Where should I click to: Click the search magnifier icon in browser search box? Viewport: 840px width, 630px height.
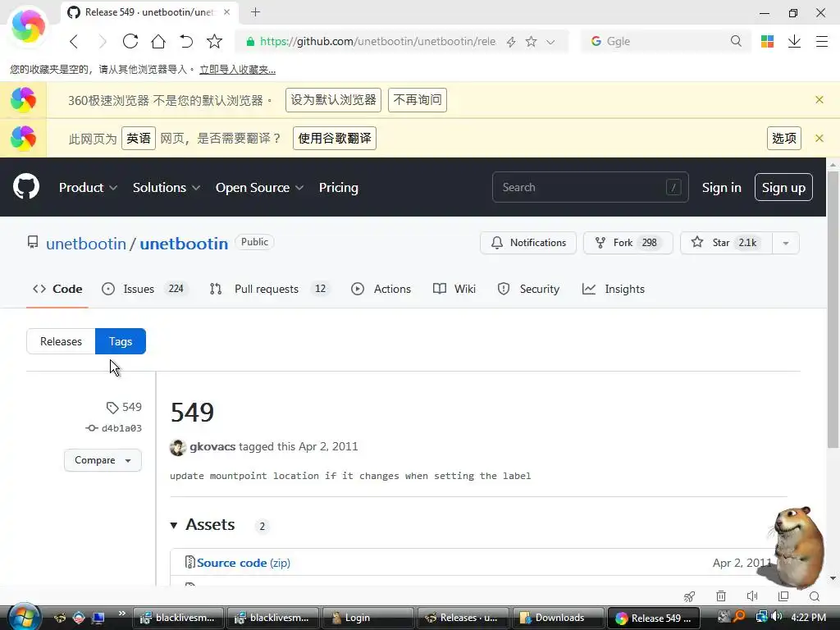click(x=736, y=41)
